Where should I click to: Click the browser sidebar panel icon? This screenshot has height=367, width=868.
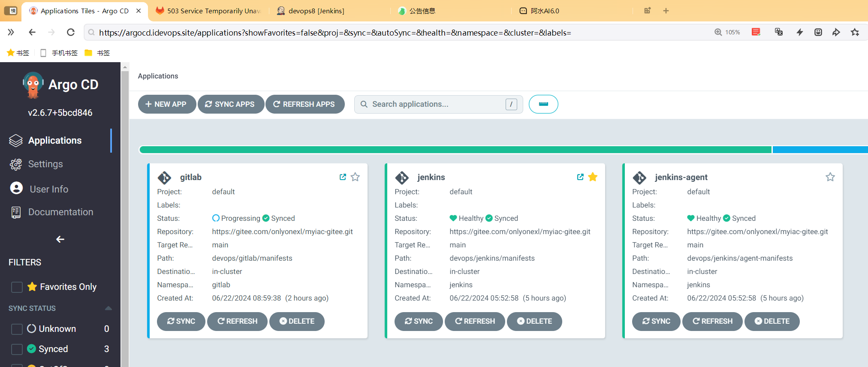(x=10, y=11)
